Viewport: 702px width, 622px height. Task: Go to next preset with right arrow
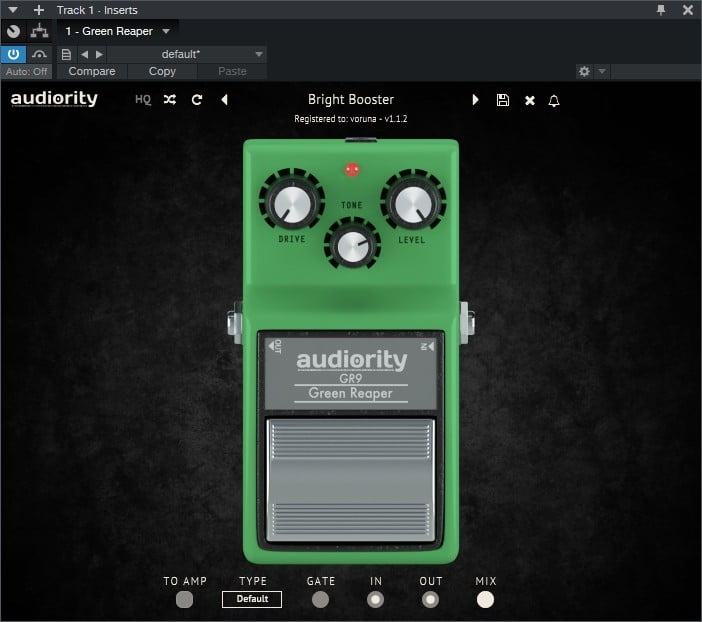tap(475, 99)
